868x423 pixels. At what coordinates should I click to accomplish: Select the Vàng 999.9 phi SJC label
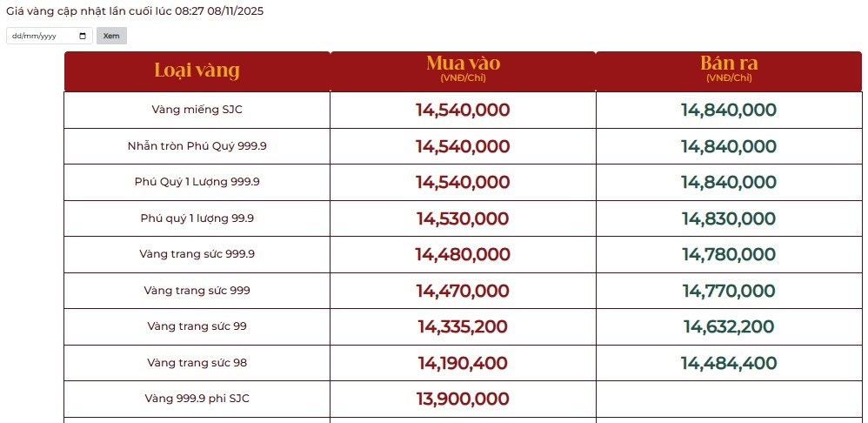point(197,399)
